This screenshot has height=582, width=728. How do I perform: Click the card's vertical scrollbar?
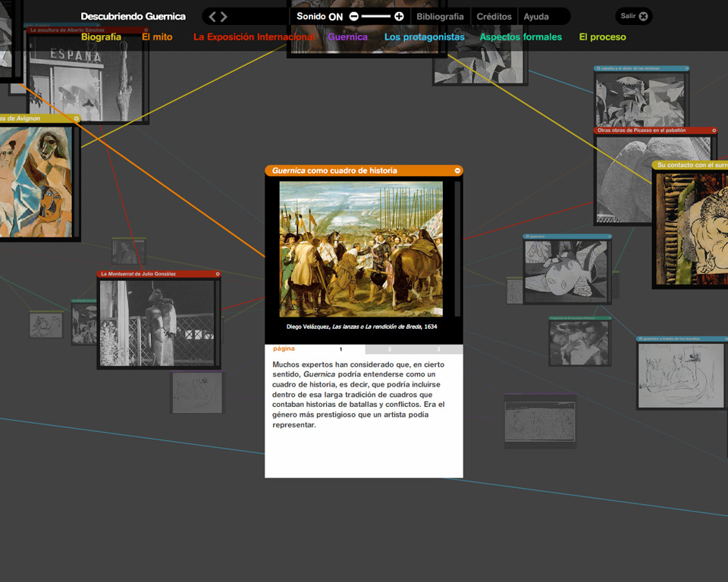click(457, 249)
